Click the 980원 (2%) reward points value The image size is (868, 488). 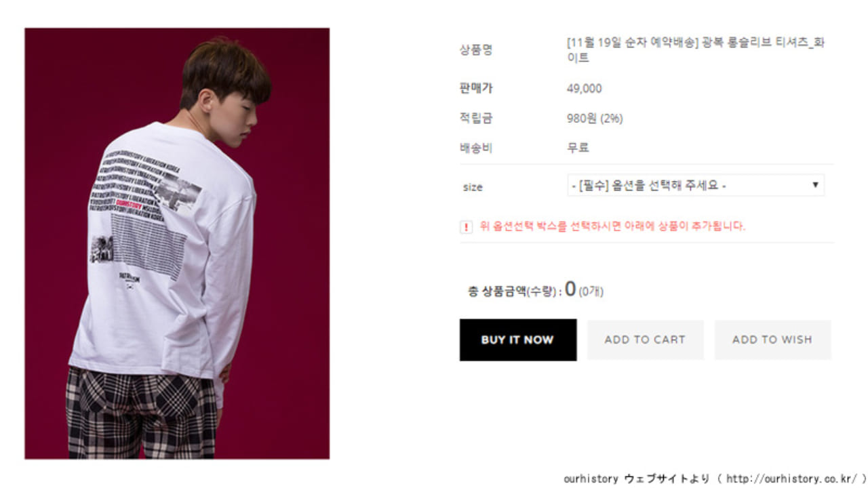pyautogui.click(x=595, y=119)
